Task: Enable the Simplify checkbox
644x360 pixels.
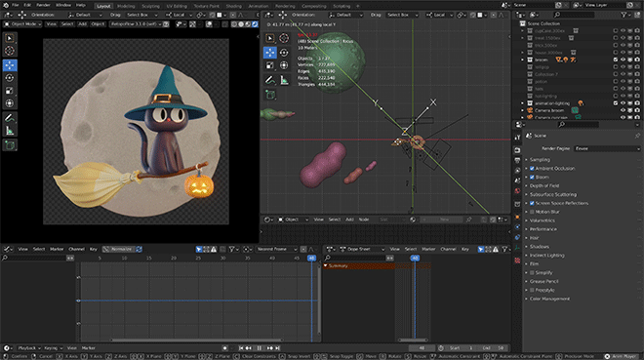Action: pyautogui.click(x=532, y=272)
